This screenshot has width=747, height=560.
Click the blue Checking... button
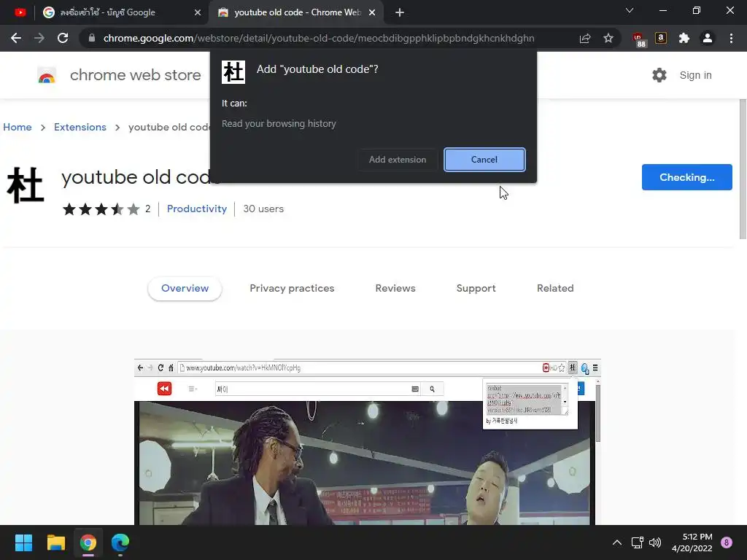686,177
